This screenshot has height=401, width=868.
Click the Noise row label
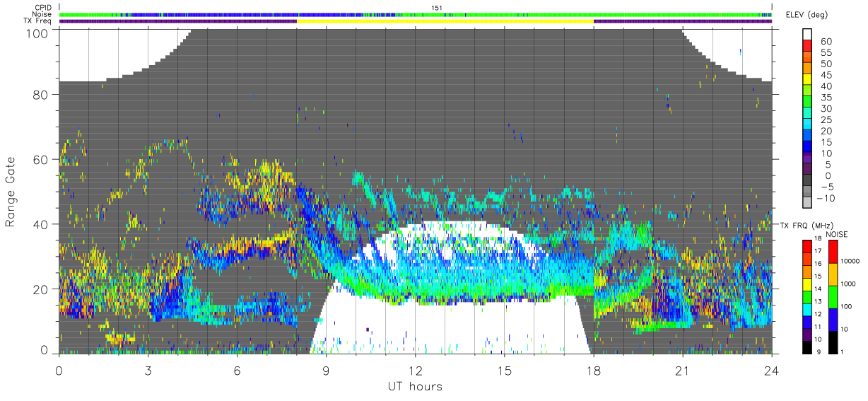(41, 14)
